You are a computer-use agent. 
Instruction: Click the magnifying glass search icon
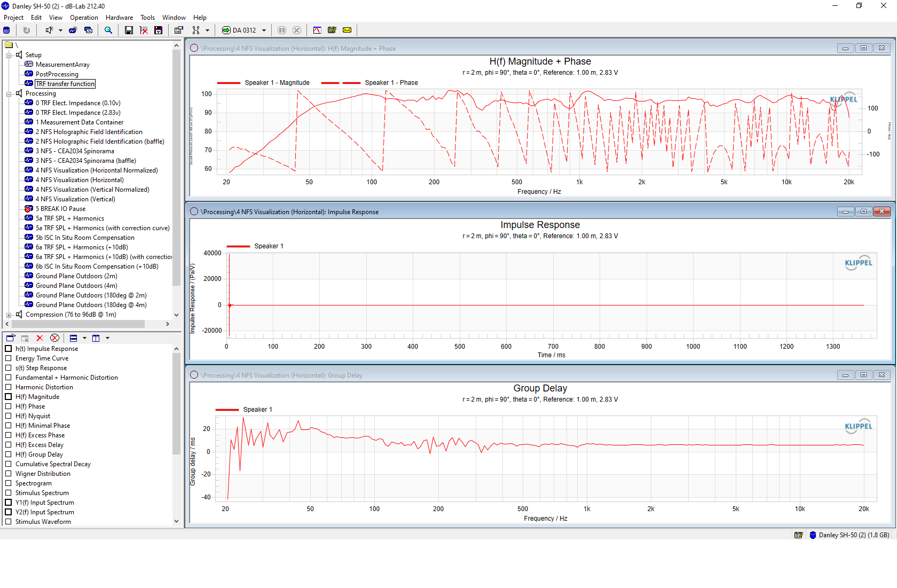[x=108, y=30]
